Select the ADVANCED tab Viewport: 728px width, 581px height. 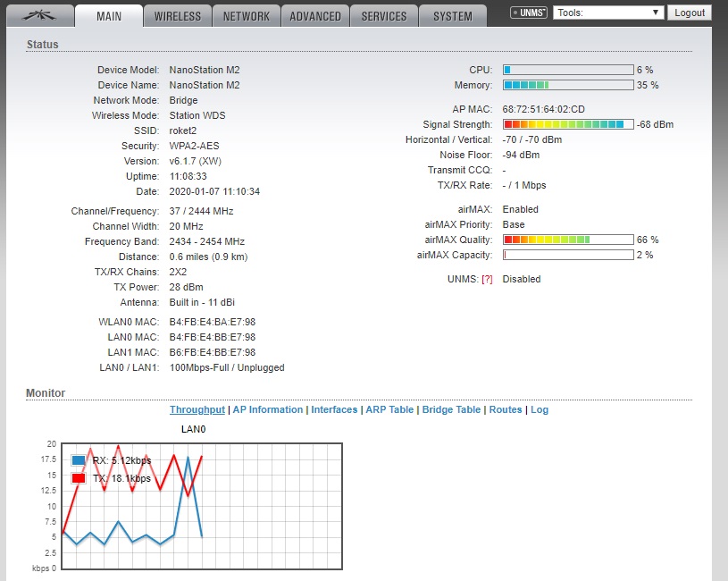[x=315, y=16]
